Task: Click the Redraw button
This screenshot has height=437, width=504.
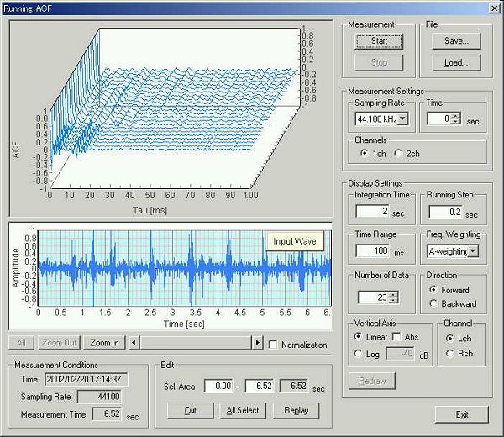Action: point(372,381)
